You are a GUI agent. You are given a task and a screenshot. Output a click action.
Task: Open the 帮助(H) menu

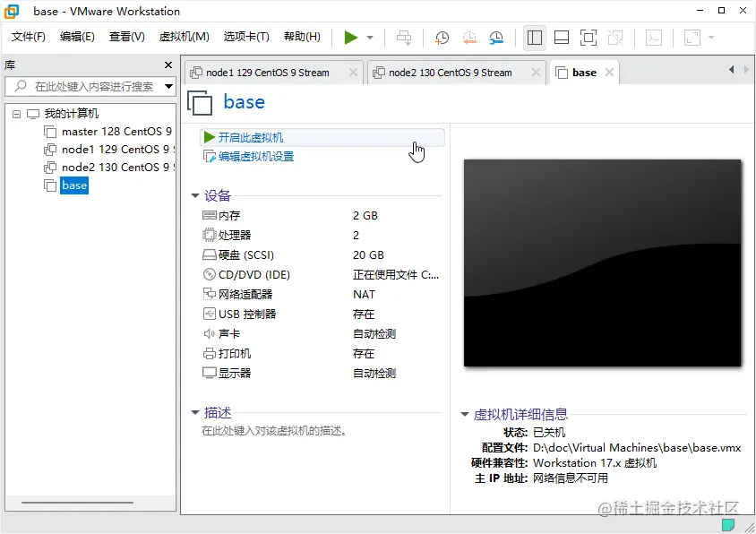pos(302,37)
